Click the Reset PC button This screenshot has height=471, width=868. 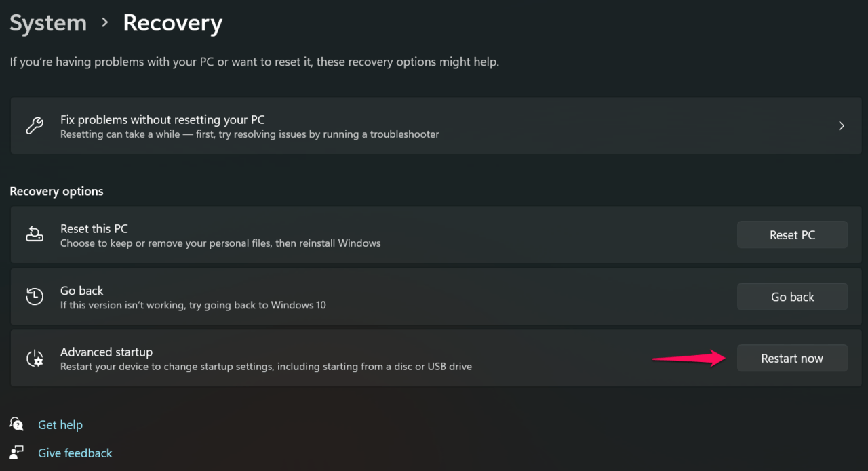click(x=792, y=234)
